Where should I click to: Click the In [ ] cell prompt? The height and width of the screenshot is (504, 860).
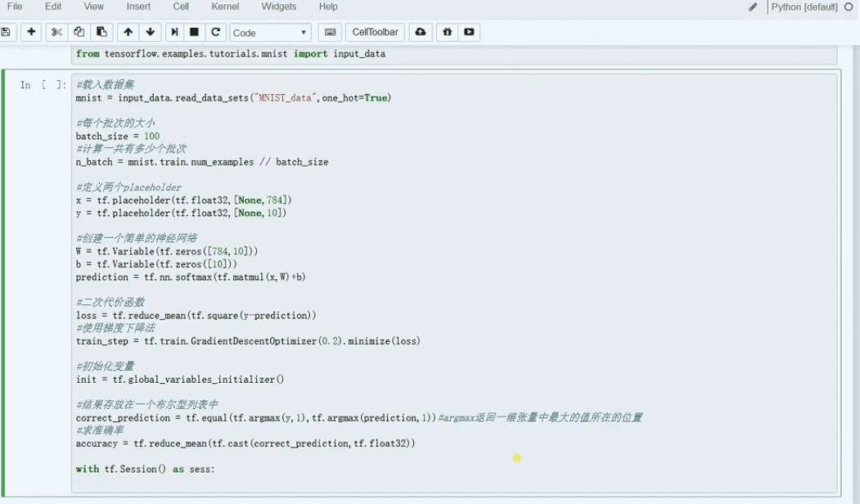[43, 85]
